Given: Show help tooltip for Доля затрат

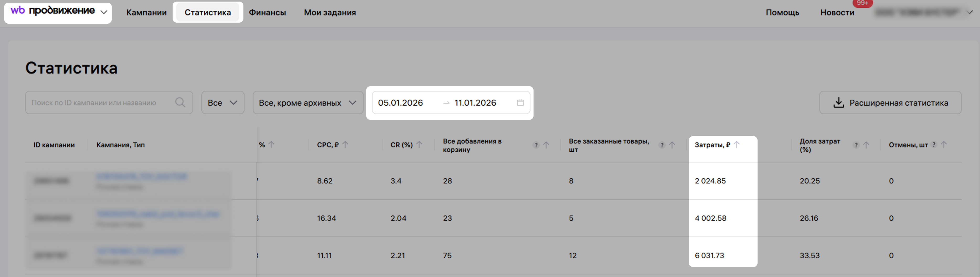Looking at the screenshot, I should [856, 145].
